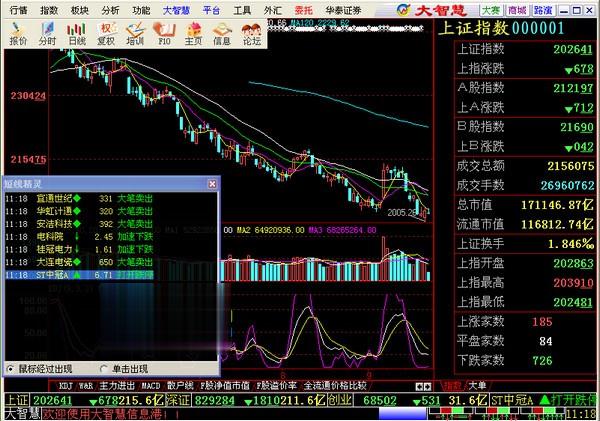Switch to the W&R indicator tab
The width and height of the screenshot is (600, 421).
[86, 386]
